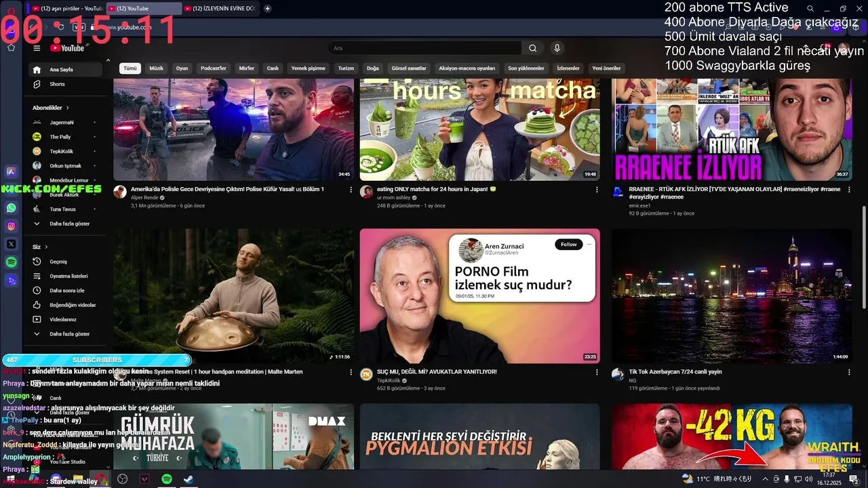This screenshot has height=488, width=868.
Task: Select the Aksiyon-macera oyunları chip
Action: pos(467,68)
